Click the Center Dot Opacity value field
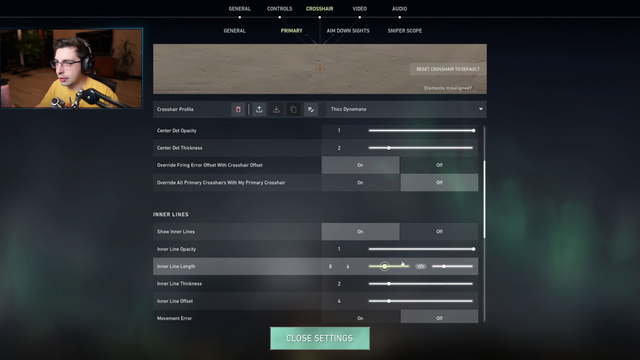The height and width of the screenshot is (360, 640). (339, 131)
